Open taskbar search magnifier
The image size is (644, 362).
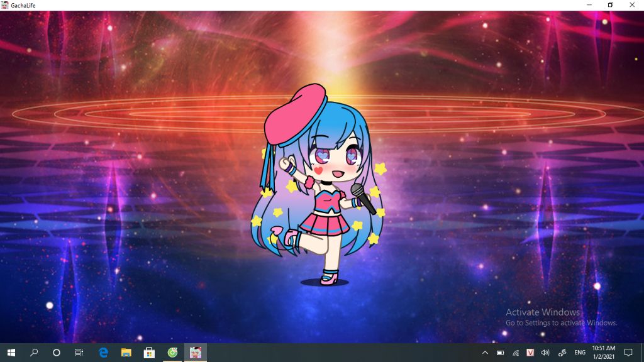click(34, 353)
